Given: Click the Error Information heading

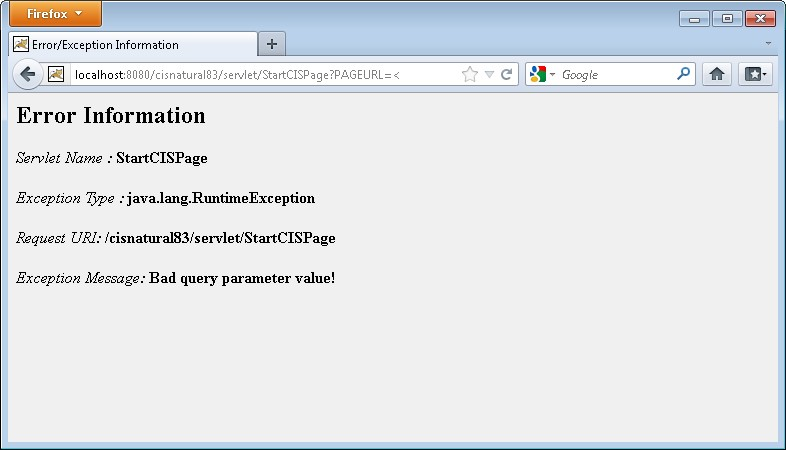Looking at the screenshot, I should tap(111, 115).
